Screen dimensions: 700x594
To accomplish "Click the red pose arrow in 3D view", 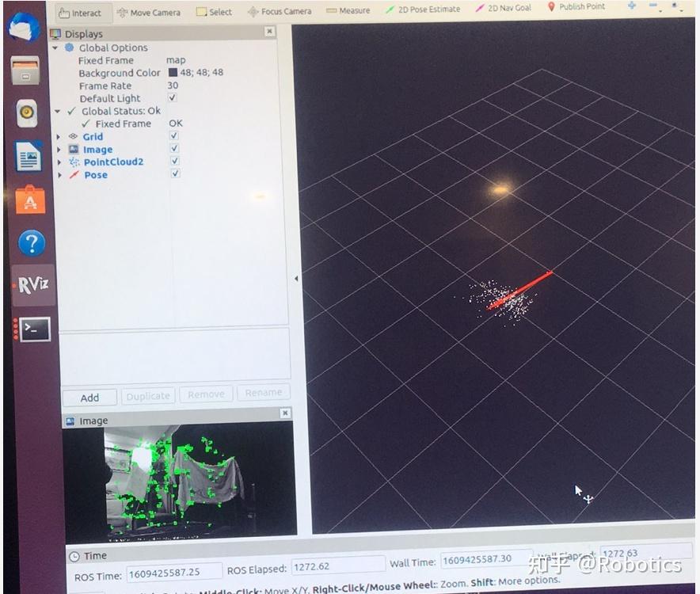I will pyautogui.click(x=520, y=290).
